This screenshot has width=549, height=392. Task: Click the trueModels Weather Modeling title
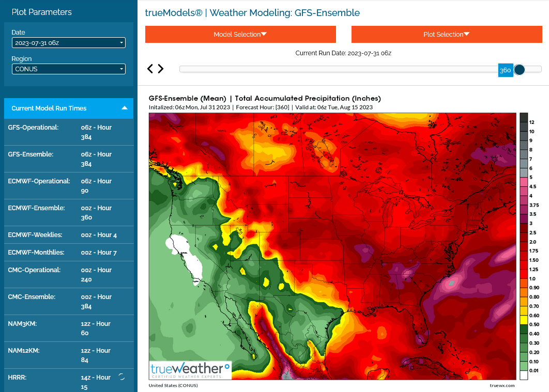tap(252, 13)
